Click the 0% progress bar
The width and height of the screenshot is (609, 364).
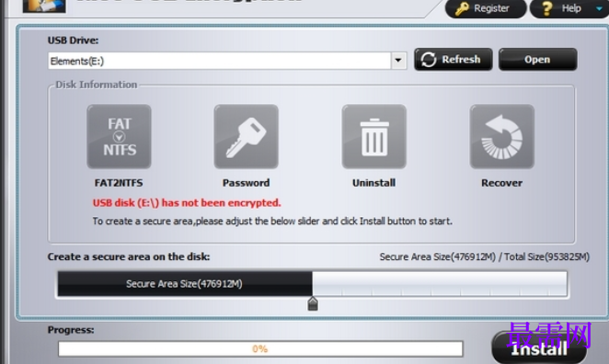pyautogui.click(x=260, y=349)
